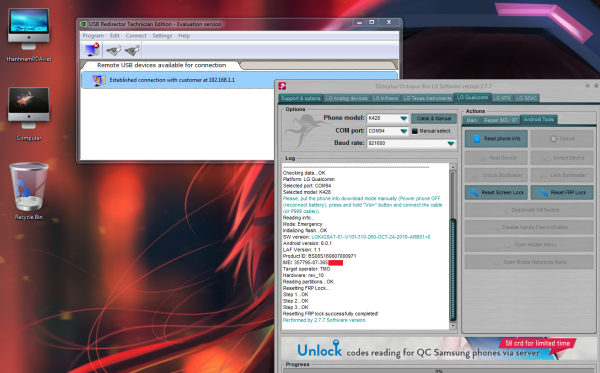The image size is (600, 373).
Task: Open the Repair MD / BT tab
Action: click(501, 120)
